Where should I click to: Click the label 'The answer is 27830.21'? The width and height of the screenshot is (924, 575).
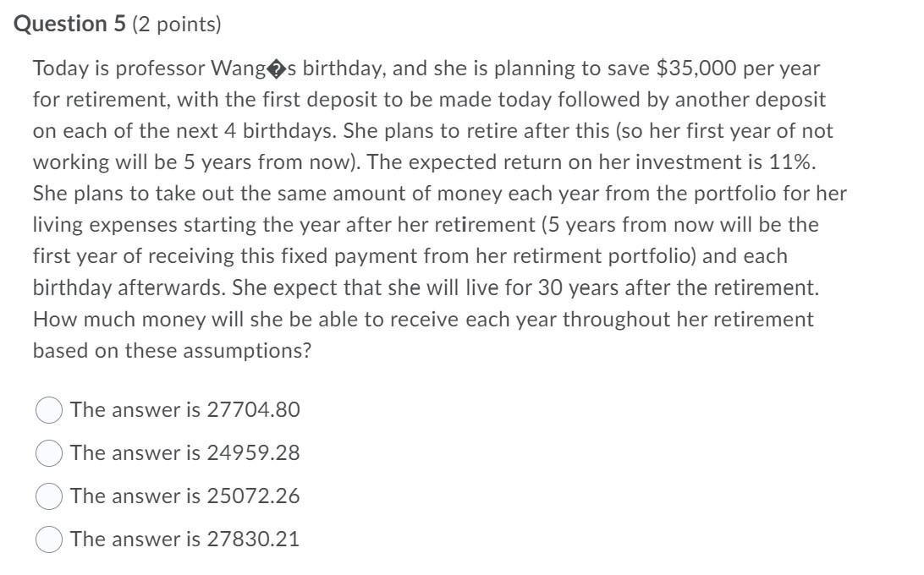pos(187,539)
